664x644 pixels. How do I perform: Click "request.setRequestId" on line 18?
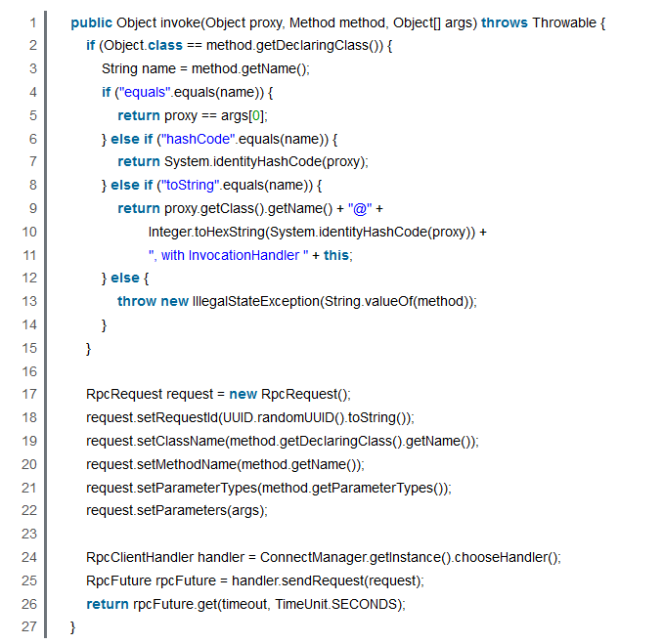point(152,417)
